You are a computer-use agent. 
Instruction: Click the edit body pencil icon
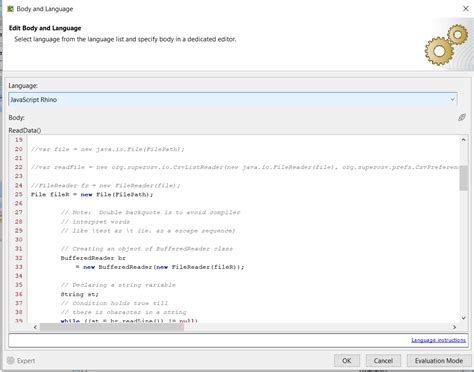(x=462, y=117)
